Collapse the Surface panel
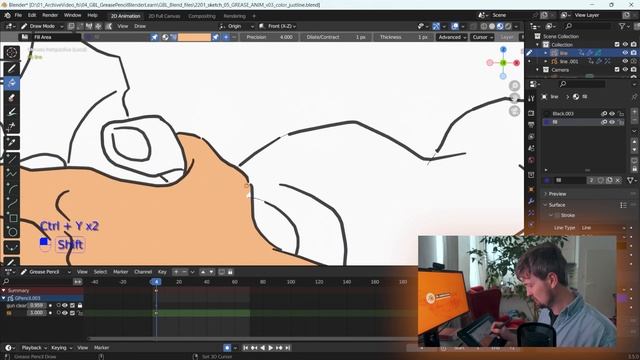640x360 pixels. [557, 205]
